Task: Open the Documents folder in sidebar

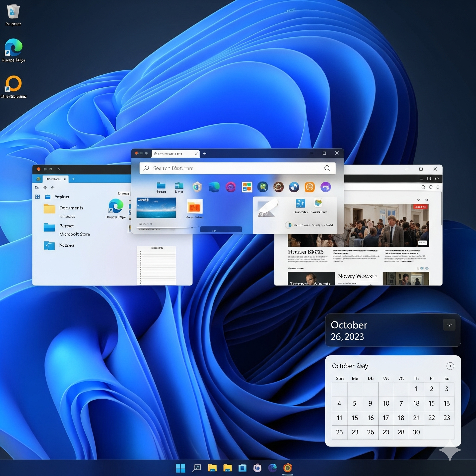Action: tap(71, 208)
